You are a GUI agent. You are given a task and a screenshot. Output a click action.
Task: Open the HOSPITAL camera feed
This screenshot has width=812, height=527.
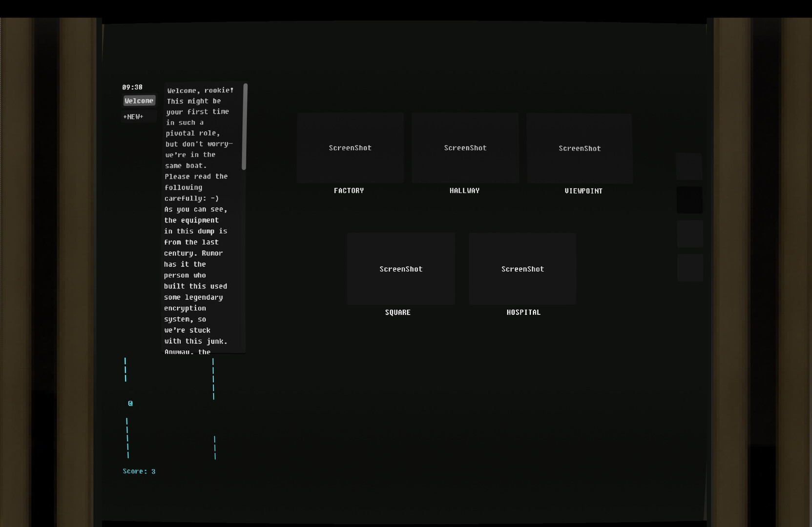click(522, 269)
